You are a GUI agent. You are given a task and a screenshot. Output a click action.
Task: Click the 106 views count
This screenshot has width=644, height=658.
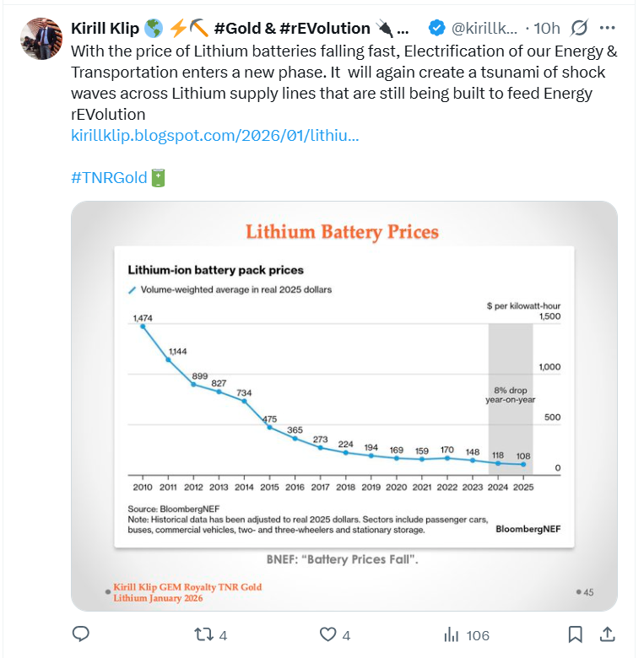[x=478, y=635]
